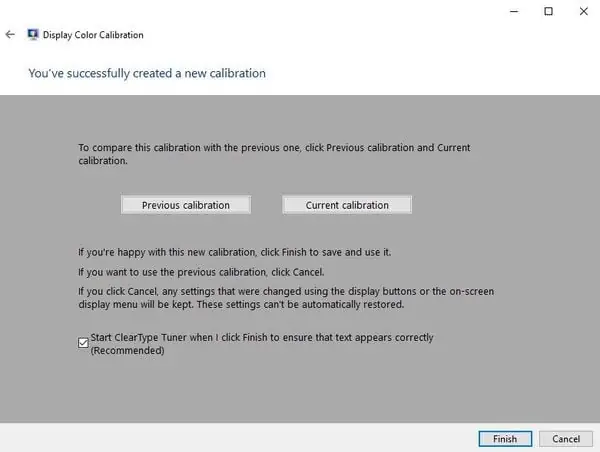600x452 pixels.
Task: Close the Display Color Calibration window
Action: click(x=584, y=11)
